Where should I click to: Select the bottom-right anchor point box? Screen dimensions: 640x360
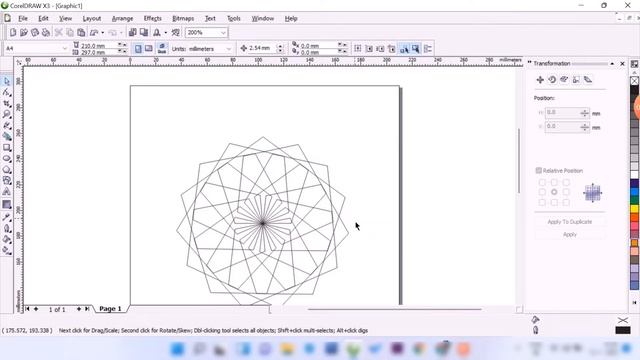point(566,202)
